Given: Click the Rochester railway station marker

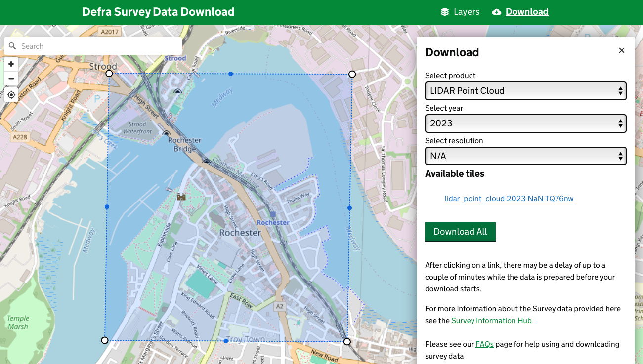Looking at the screenshot, I should (x=273, y=214).
